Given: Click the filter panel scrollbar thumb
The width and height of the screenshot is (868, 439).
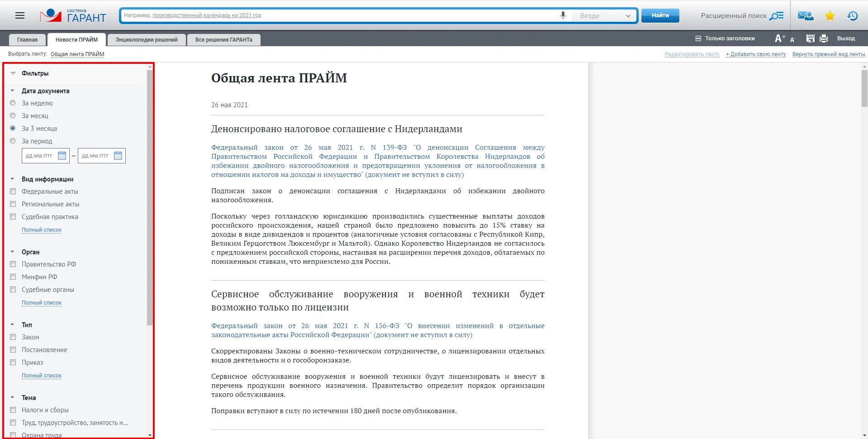Looking at the screenshot, I should [150, 197].
